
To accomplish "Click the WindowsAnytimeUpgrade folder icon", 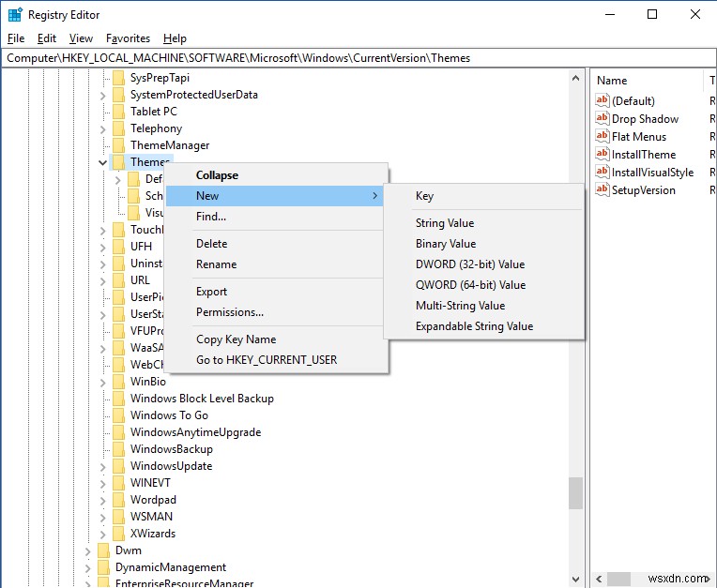I will (118, 432).
